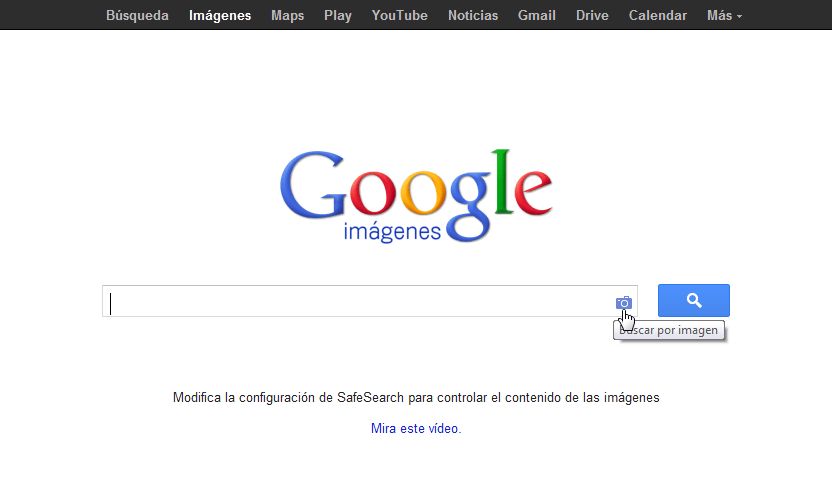Click the blue magnifier search button
832x484 pixels.
[x=694, y=300]
